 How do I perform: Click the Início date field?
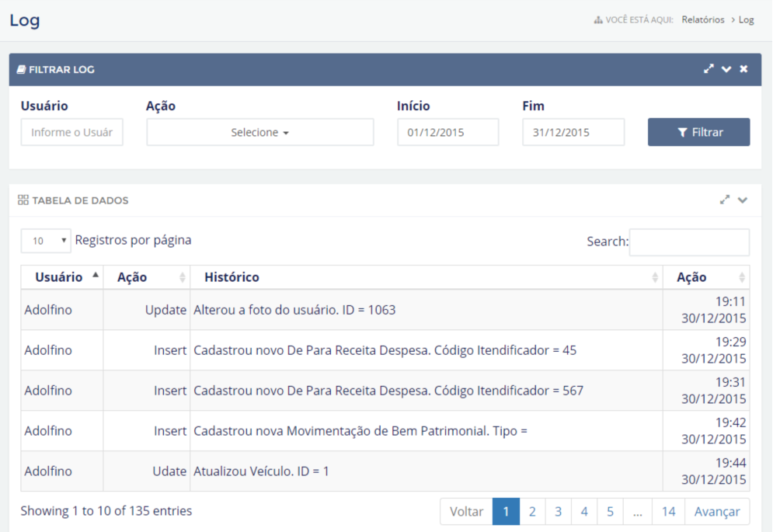[448, 132]
